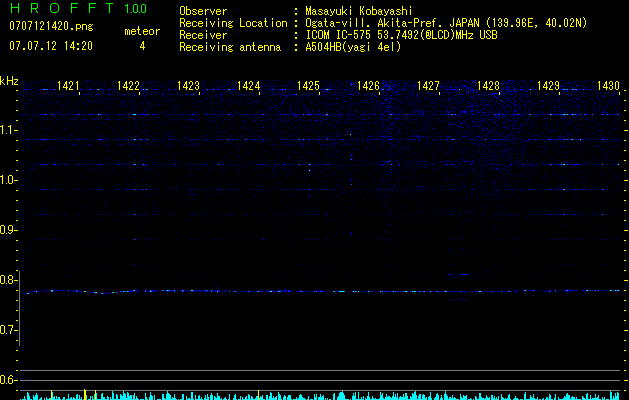
Task: Click the short echo trace above 0.8 kHz near 1427
Action: 457,275
